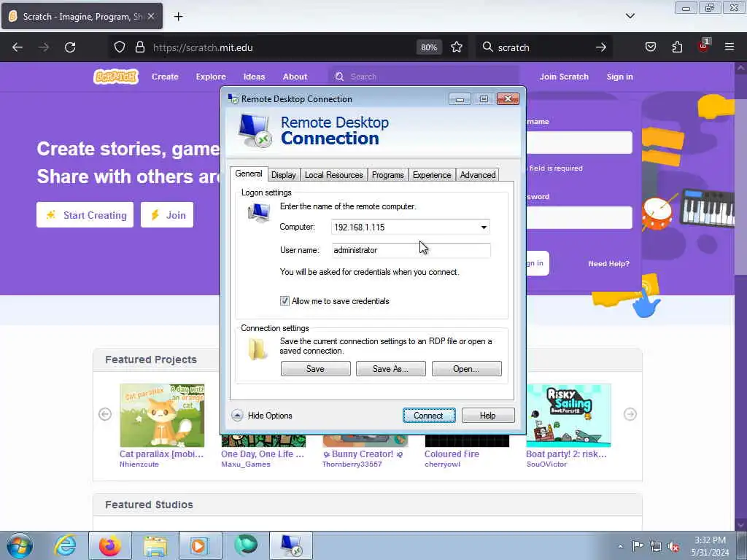Open the Cat parallax project thumbnail
Screen dimensions: 747x560
point(162,415)
